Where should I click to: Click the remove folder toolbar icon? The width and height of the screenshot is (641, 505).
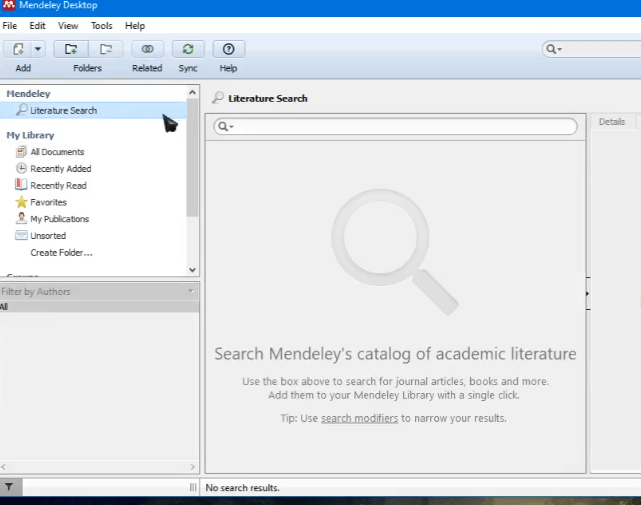[x=105, y=49]
